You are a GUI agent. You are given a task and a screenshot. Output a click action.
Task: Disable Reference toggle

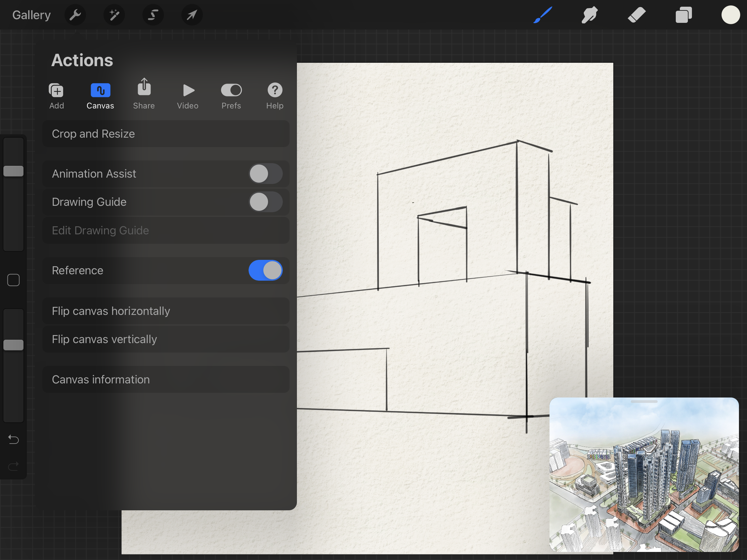265,271
